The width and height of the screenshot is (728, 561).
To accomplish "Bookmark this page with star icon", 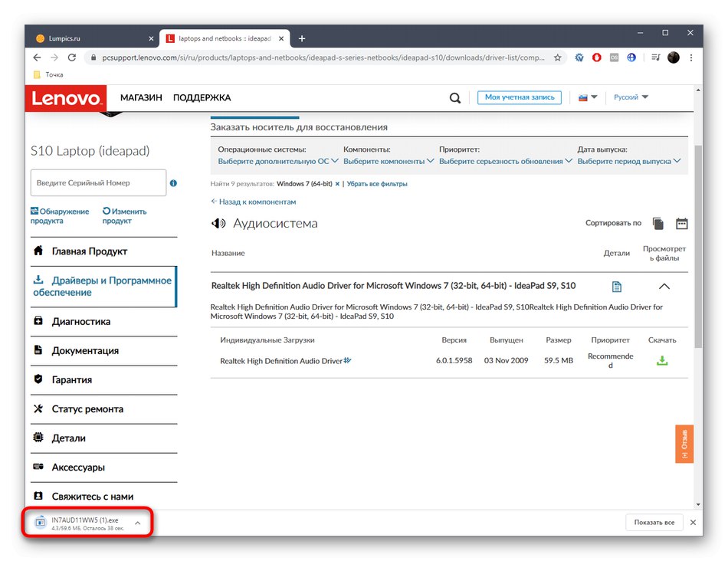I will coord(558,57).
